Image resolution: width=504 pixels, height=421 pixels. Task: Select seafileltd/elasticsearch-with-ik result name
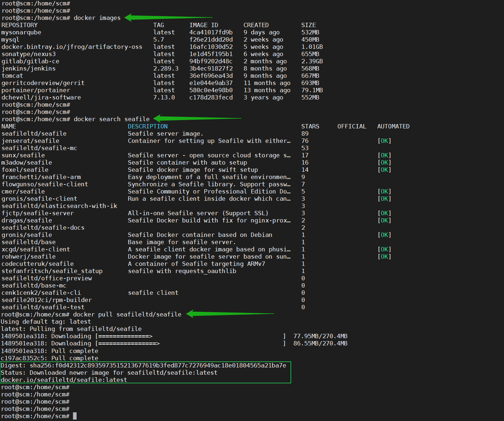[59, 206]
